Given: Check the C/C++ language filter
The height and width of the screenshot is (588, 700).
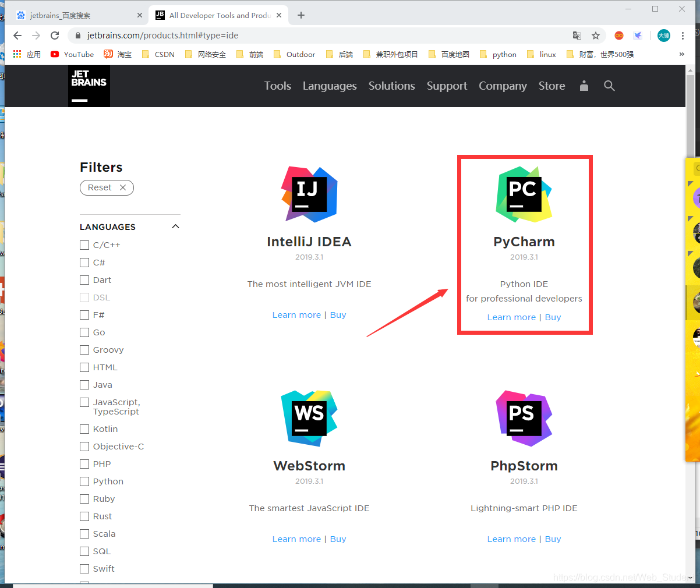Looking at the screenshot, I should point(84,245).
